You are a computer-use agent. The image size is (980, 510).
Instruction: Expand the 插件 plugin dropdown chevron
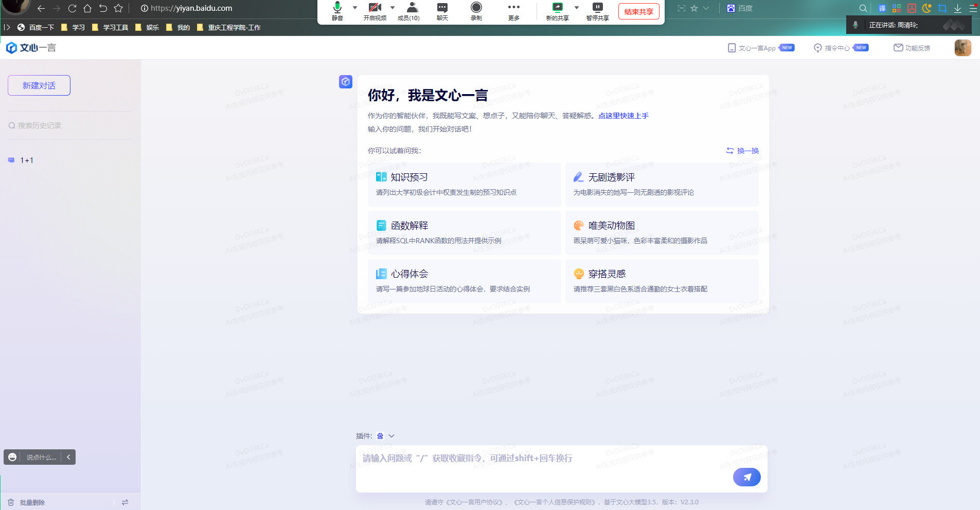(x=391, y=436)
